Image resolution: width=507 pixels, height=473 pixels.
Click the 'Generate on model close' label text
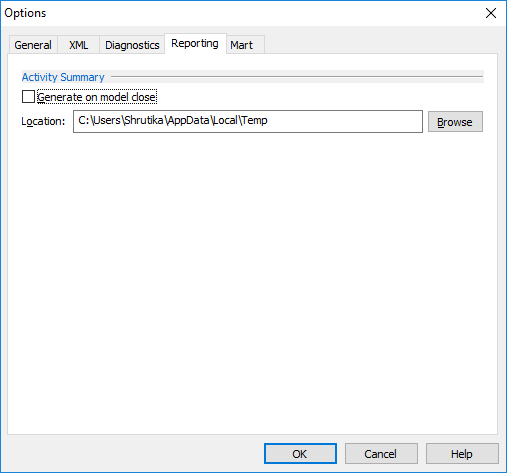click(97, 97)
